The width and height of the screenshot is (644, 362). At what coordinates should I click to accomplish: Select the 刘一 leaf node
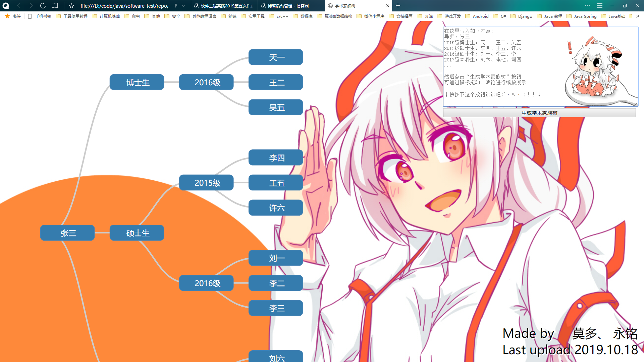[276, 258]
